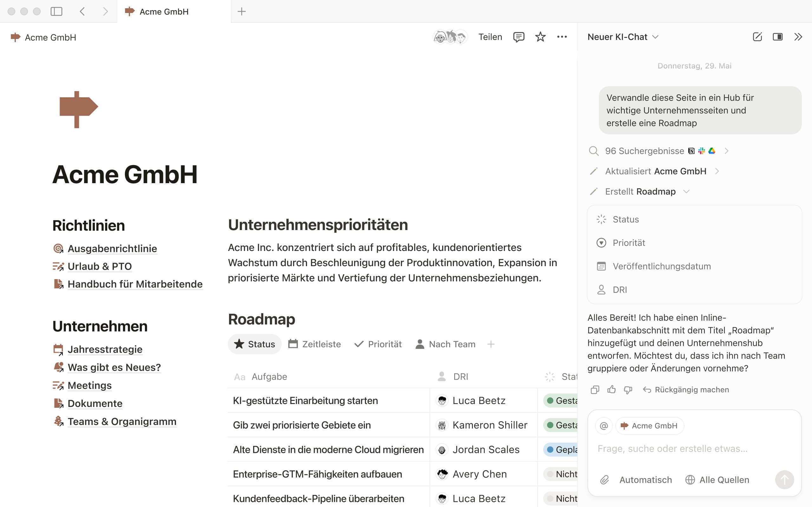This screenshot has width=812, height=507.
Task: Click the @ mention button in chat
Action: click(604, 426)
